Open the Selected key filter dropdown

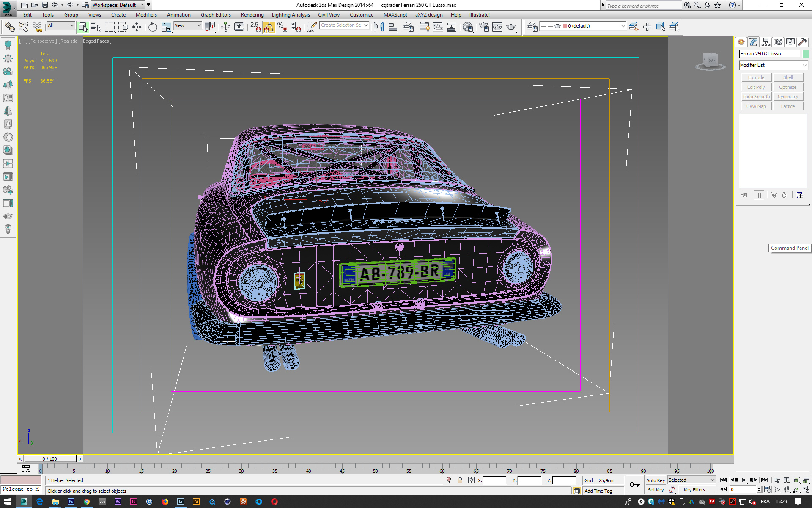click(x=691, y=480)
